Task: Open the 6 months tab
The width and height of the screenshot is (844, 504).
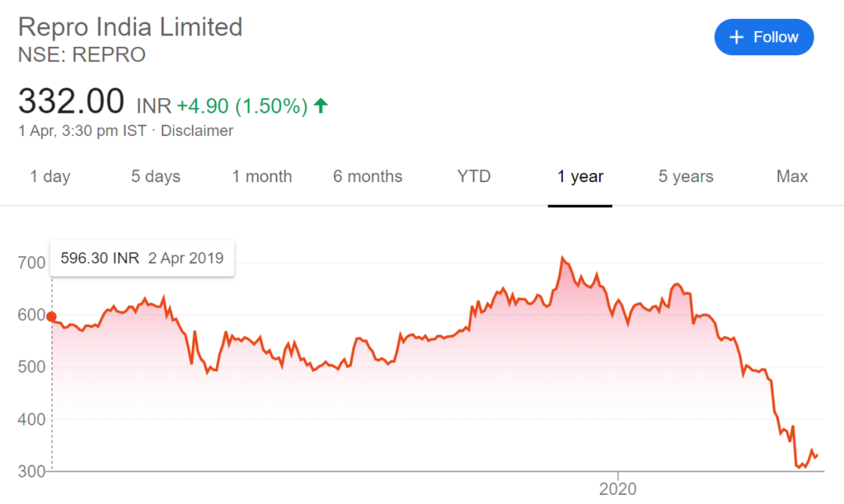Action: pyautogui.click(x=368, y=176)
